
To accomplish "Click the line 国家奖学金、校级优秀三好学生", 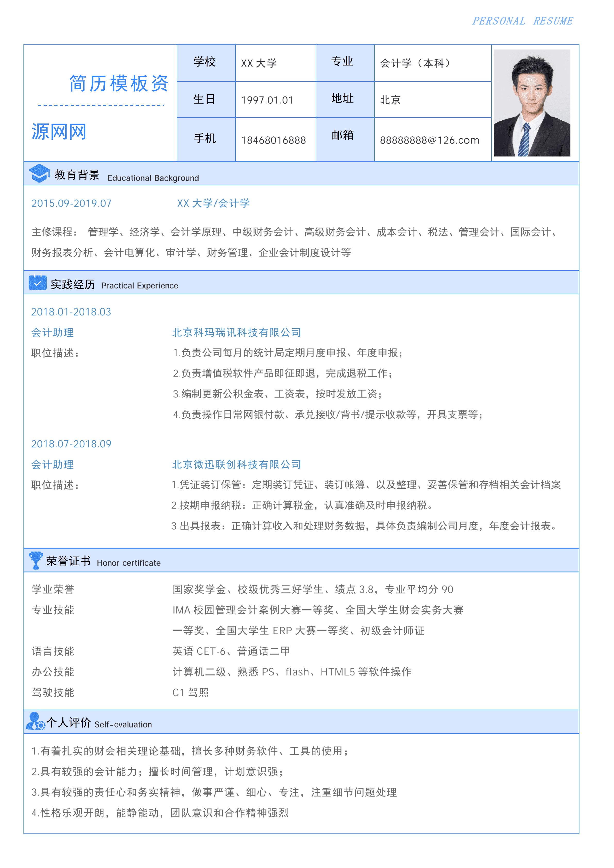I will pyautogui.click(x=313, y=589).
